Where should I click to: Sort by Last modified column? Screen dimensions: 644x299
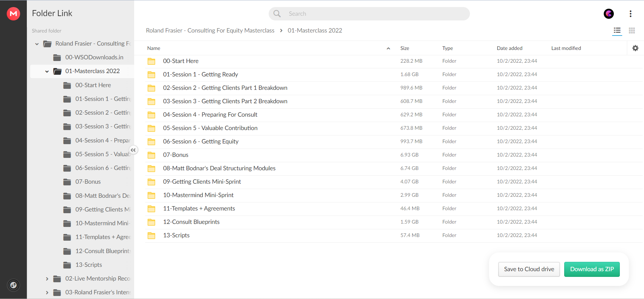point(566,48)
